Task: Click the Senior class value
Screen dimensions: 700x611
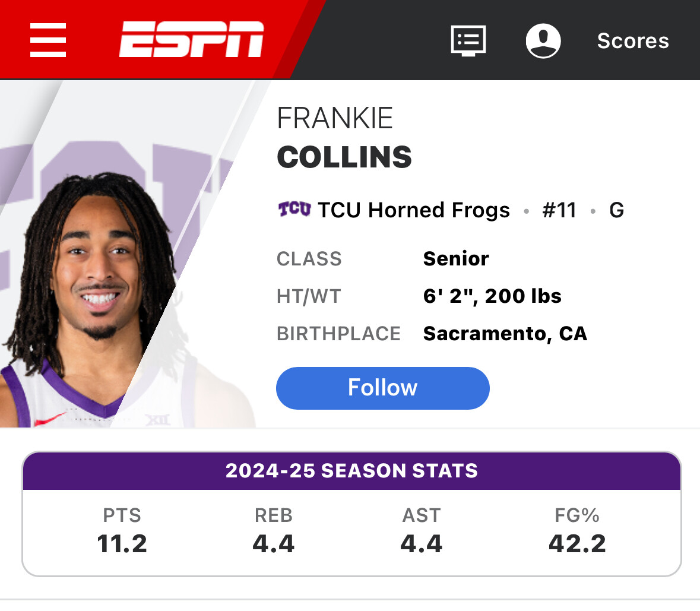Action: pos(456,259)
